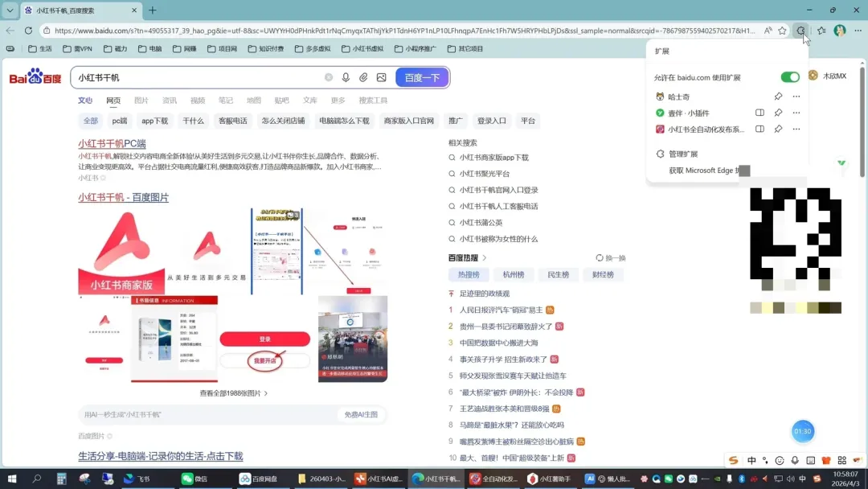Open sidebar for 壹伴·小插件 extension
The width and height of the screenshot is (868, 489).
click(759, 113)
